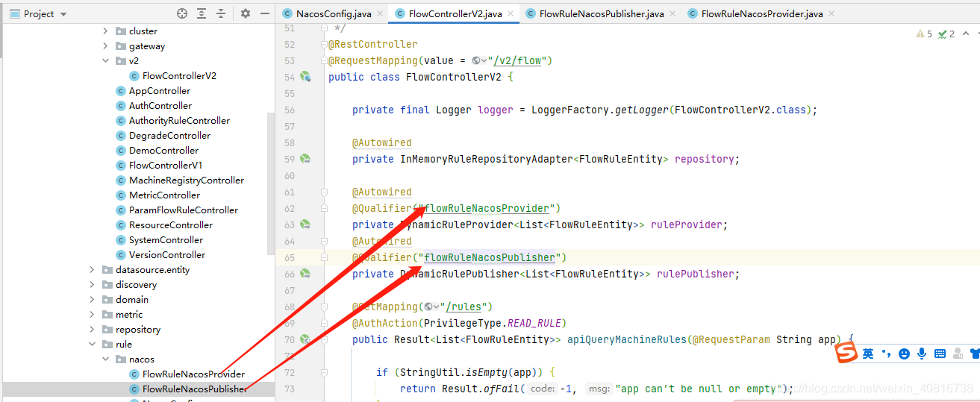
Task: Select opened file via the crosshair locate icon
Action: [182, 13]
